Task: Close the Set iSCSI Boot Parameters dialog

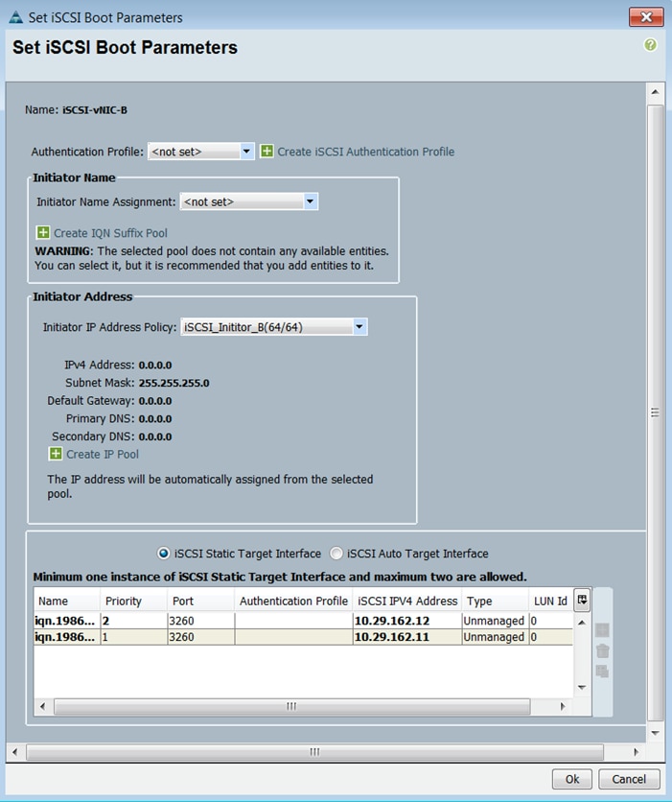Action: coord(646,17)
